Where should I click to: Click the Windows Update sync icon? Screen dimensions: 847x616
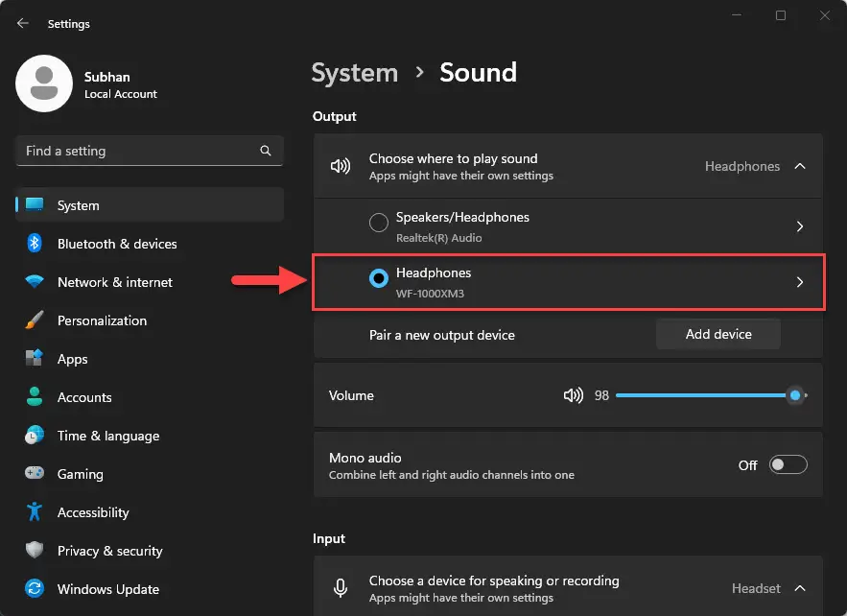point(35,588)
